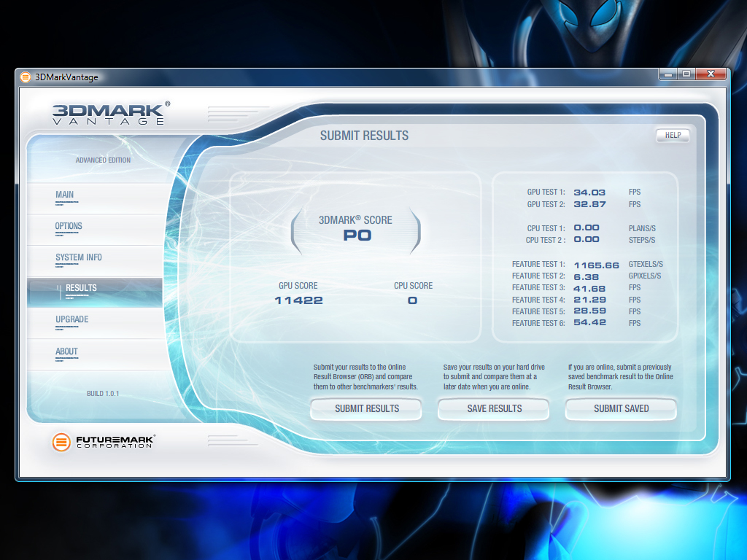Click the Submit Results button
Screen dimensions: 747x560
(x=366, y=408)
